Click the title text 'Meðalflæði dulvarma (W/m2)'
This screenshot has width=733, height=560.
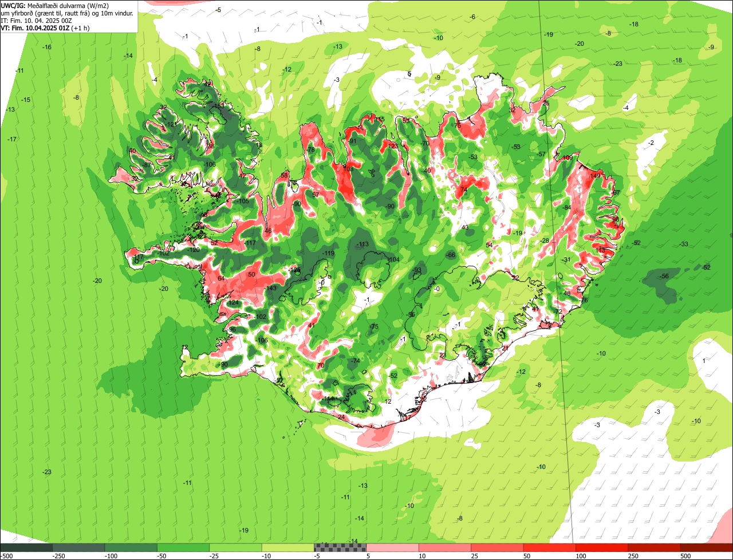click(x=68, y=5)
